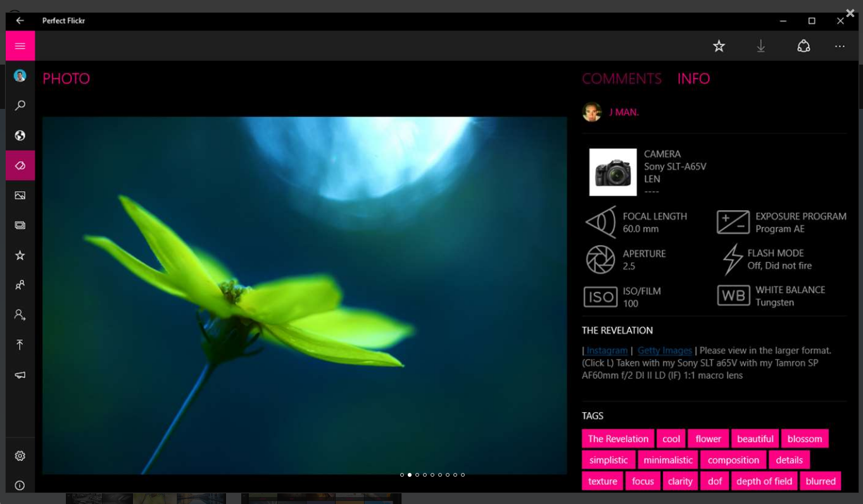Click the Download photo icon
Viewport: 863px width, 504px height.
tap(761, 46)
